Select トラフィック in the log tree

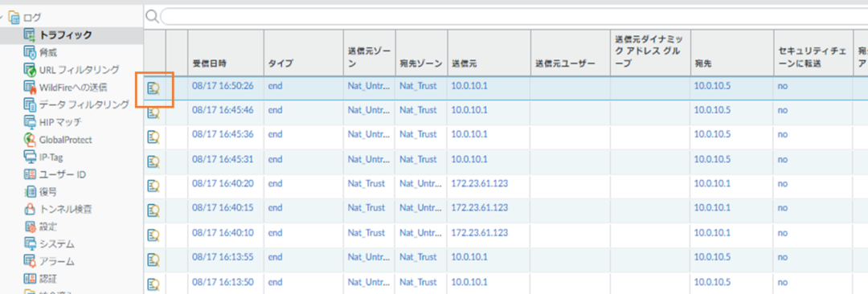pos(65,35)
